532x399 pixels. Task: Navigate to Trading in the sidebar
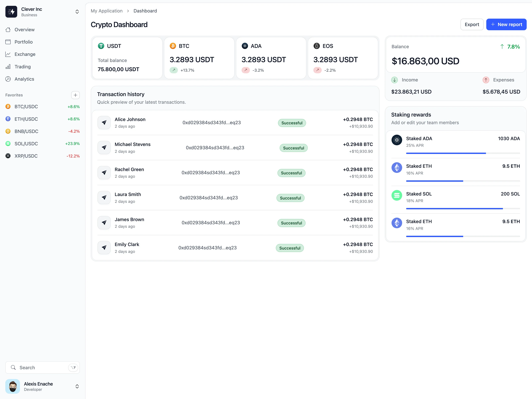[23, 67]
